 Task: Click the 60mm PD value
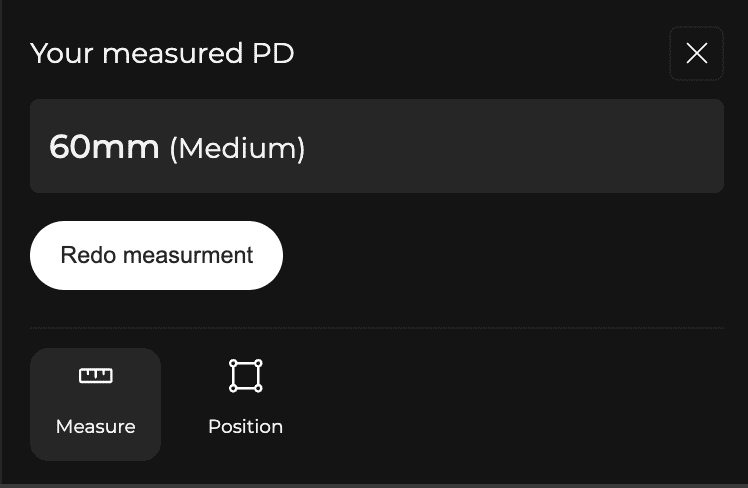pos(104,148)
